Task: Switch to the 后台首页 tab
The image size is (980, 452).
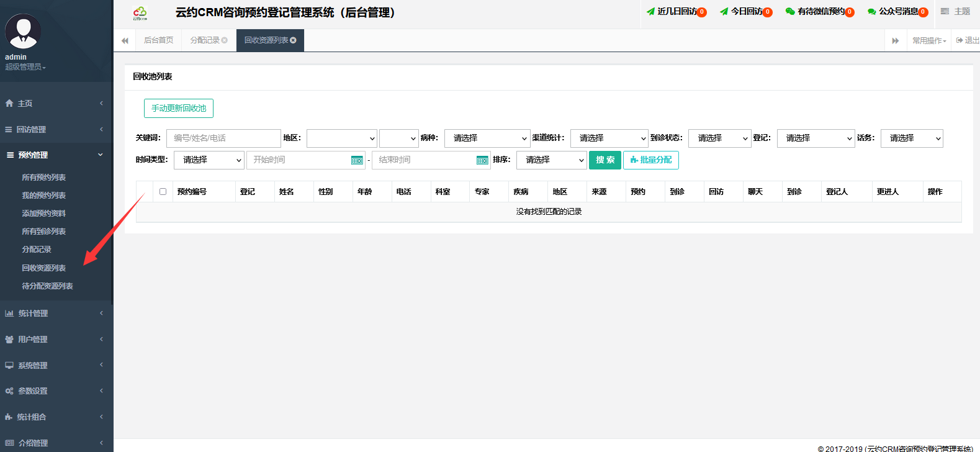Action: coord(158,40)
